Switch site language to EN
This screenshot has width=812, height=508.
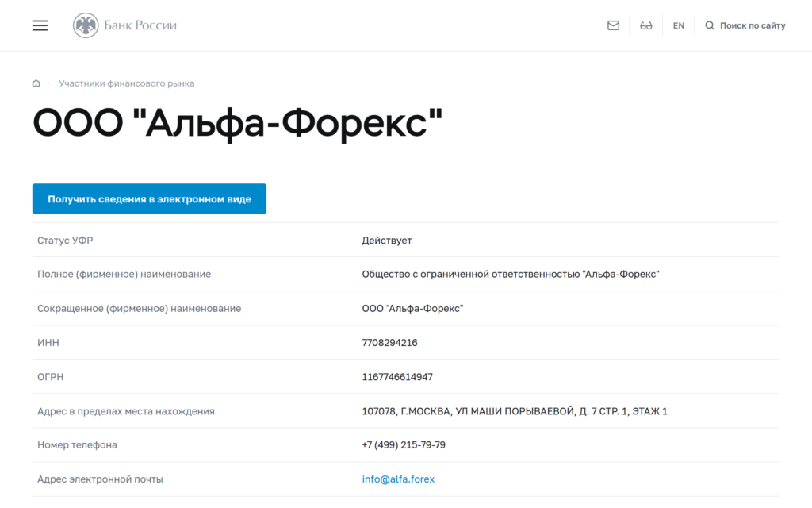679,25
